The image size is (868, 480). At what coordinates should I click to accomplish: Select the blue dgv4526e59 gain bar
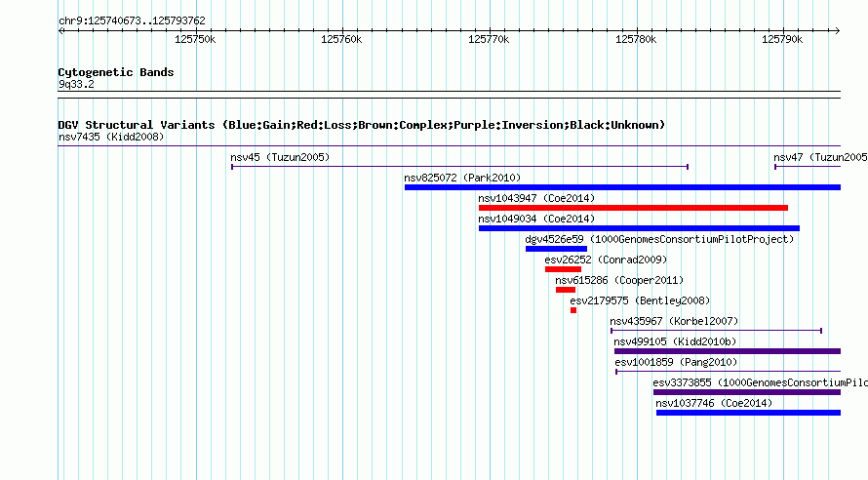pos(556,249)
